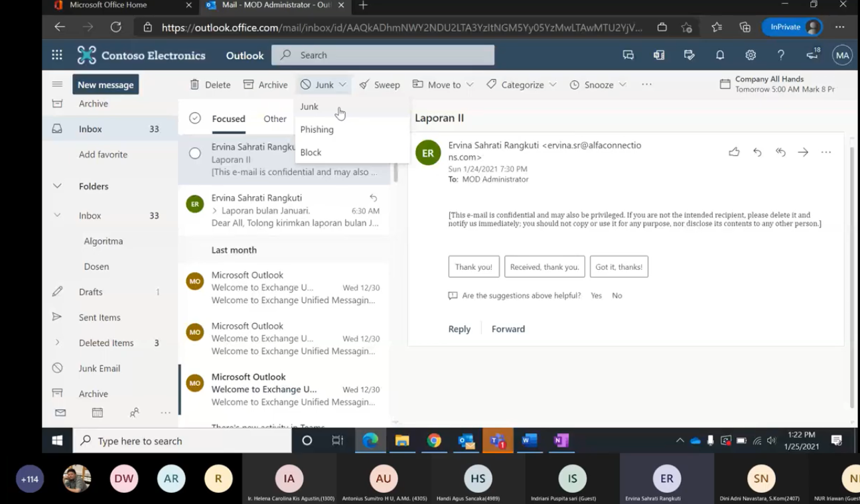Like the message with thumbs-up icon
The height and width of the screenshot is (504, 860).
[x=734, y=152]
